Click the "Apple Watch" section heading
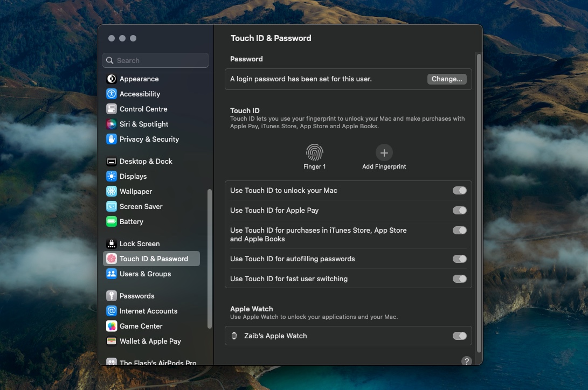588x390 pixels. click(x=251, y=309)
